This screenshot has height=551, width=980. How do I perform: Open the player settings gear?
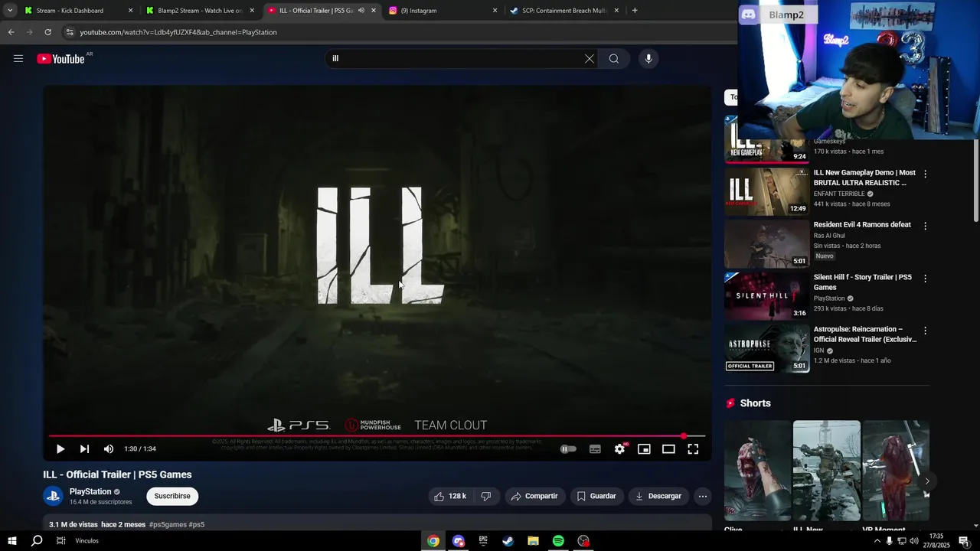click(x=619, y=449)
